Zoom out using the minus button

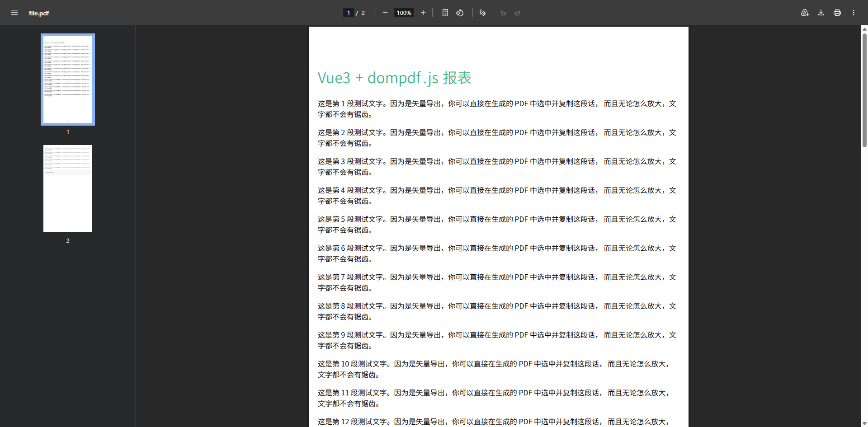[x=385, y=13]
